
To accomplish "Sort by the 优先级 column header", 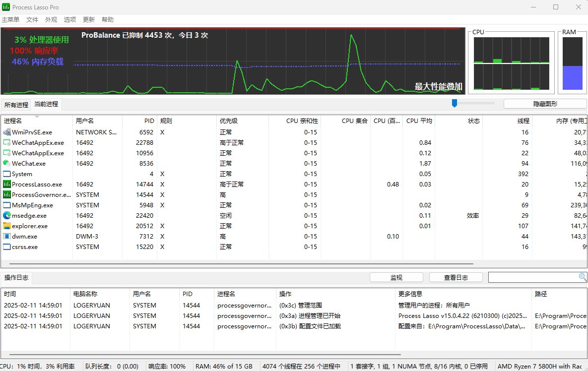I will pyautogui.click(x=243, y=121).
